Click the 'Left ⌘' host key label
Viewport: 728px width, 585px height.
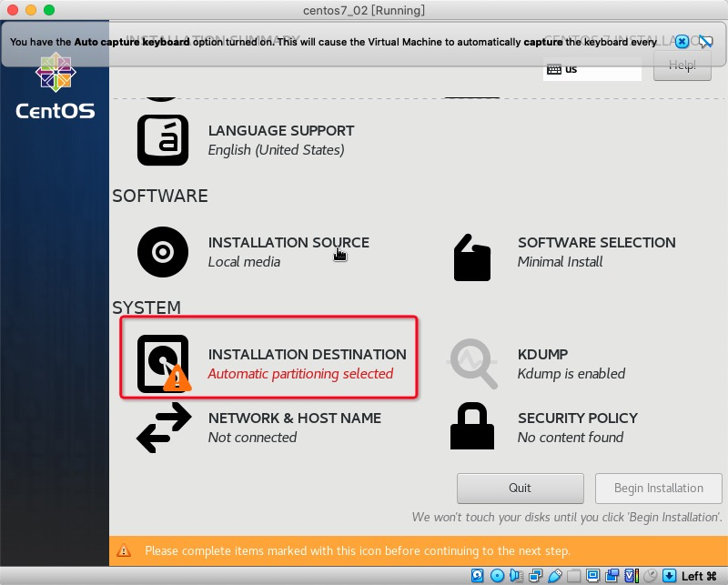pos(699,576)
